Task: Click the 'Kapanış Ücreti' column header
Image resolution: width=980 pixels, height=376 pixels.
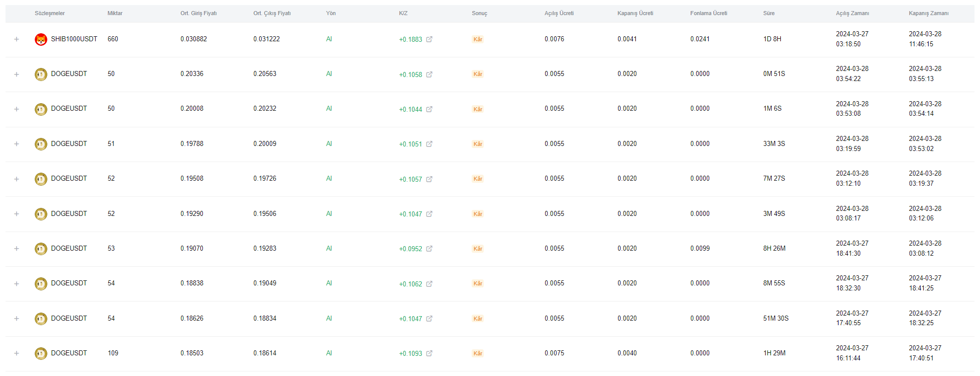Action: (635, 14)
